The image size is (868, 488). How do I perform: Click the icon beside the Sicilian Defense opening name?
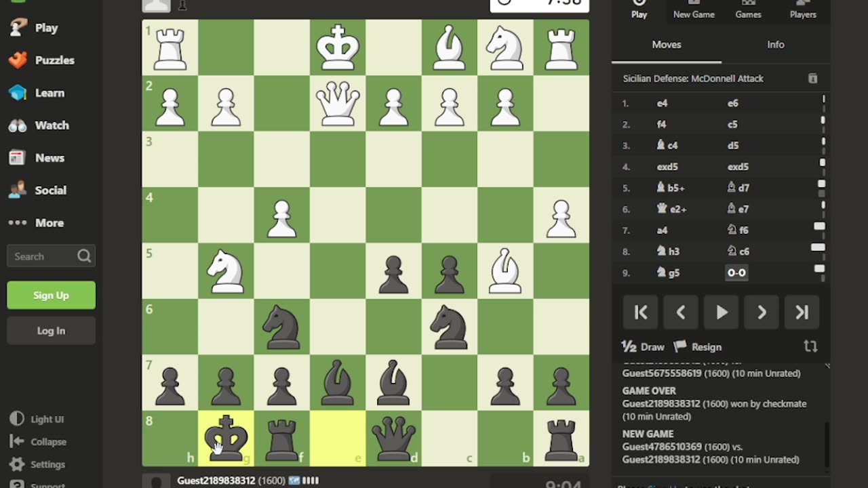tap(812, 79)
